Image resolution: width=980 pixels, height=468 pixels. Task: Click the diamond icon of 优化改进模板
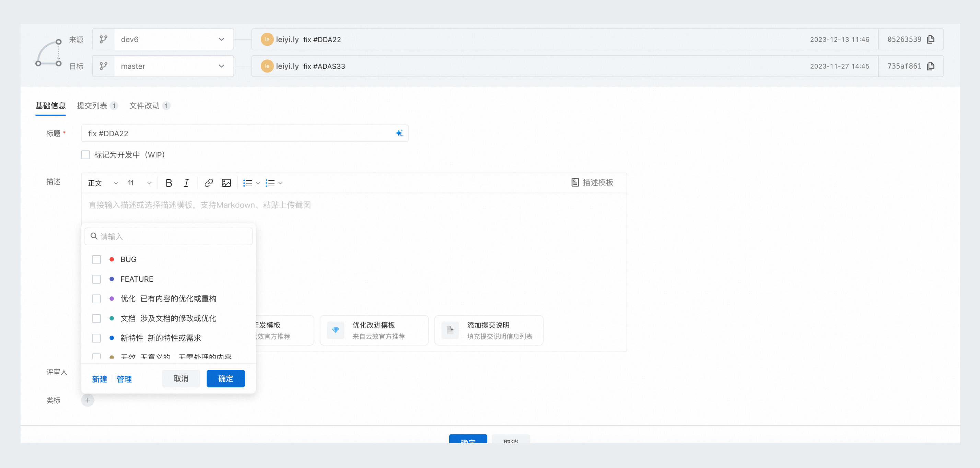pos(336,330)
